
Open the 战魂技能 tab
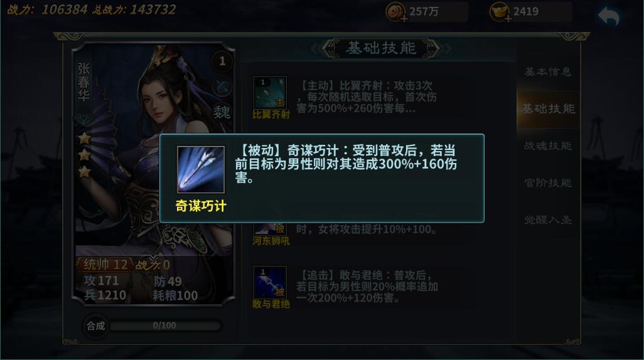pos(548,146)
